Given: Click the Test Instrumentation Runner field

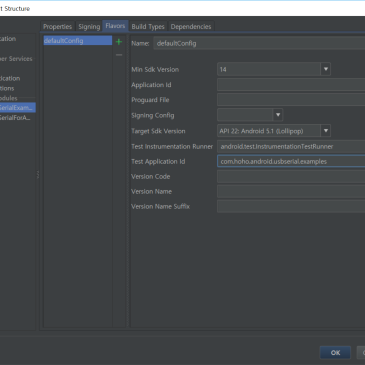Looking at the screenshot, I should coord(291,146).
